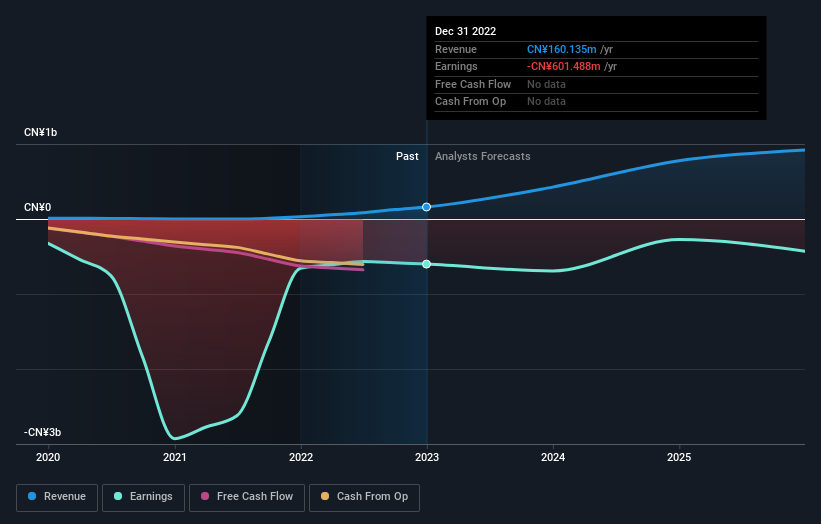
Task: Click the 2024 x-axis label
Action: pos(553,457)
